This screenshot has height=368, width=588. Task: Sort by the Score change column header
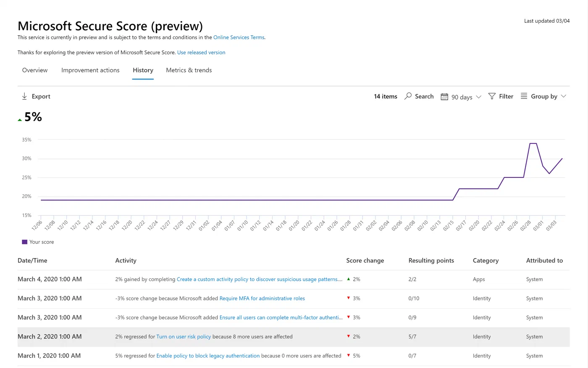pos(365,260)
